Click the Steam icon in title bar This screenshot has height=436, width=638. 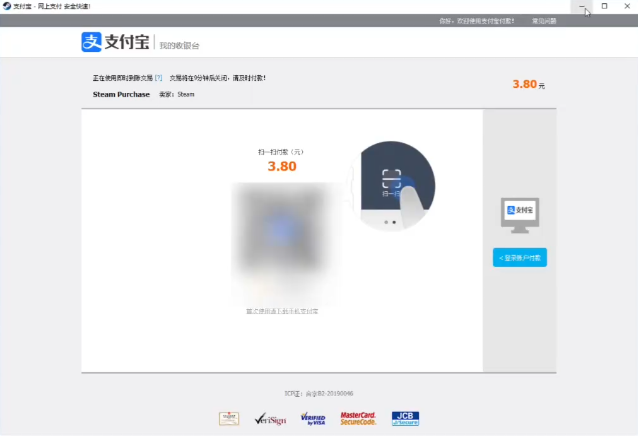(x=7, y=6)
